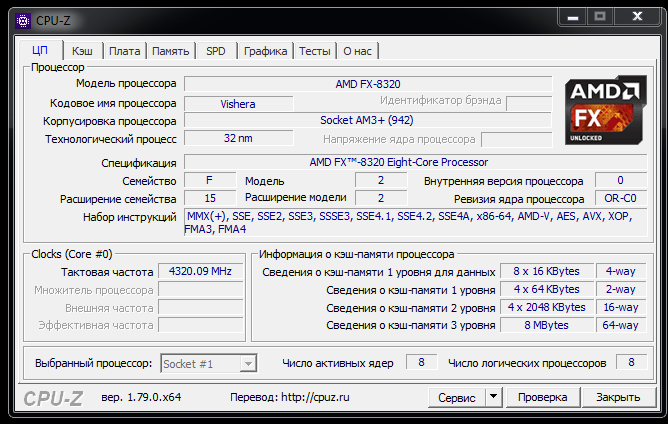Click the empty Напряжение ядра процессора field
Viewport: 668px width, 424px height.
[517, 139]
